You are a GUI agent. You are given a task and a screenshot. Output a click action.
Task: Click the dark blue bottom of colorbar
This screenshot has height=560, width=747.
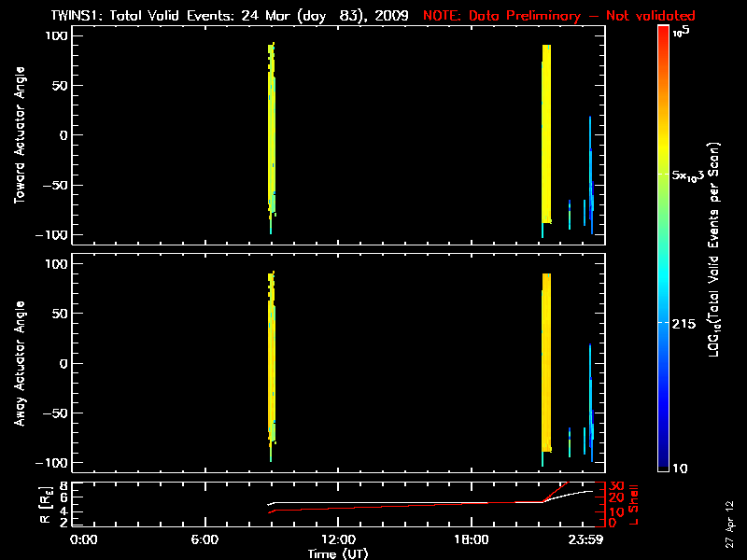coord(663,460)
